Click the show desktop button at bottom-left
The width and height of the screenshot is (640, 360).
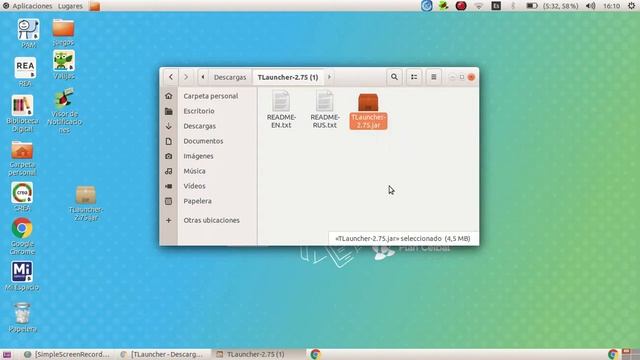7,354
